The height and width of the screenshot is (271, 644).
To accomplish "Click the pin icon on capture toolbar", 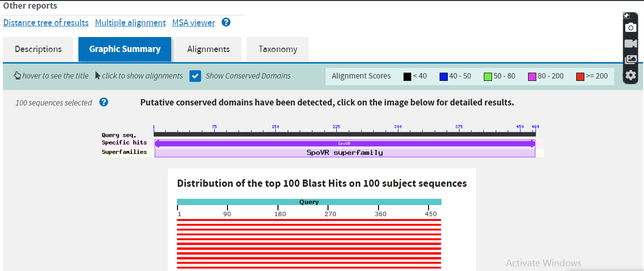I will (626, 15).
